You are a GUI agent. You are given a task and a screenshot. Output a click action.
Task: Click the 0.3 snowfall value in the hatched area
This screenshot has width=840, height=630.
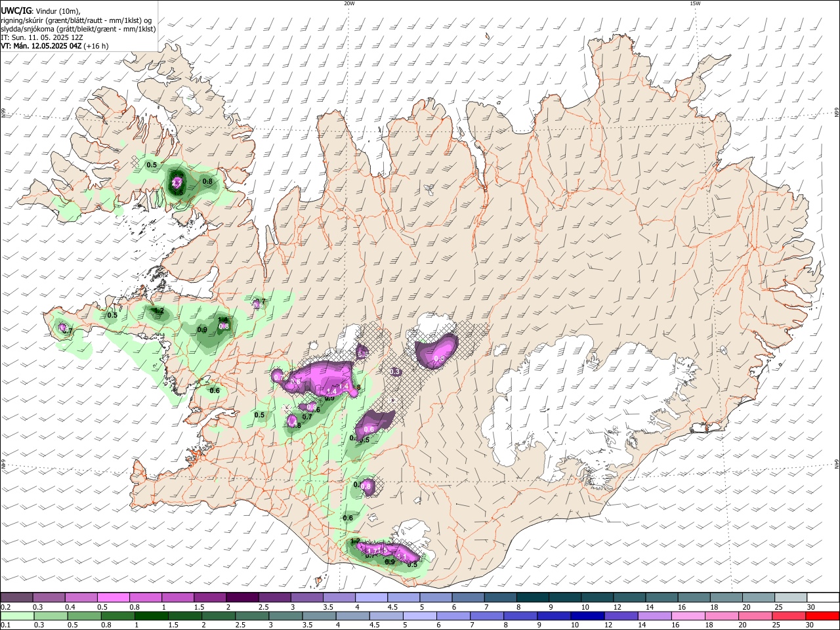point(395,371)
